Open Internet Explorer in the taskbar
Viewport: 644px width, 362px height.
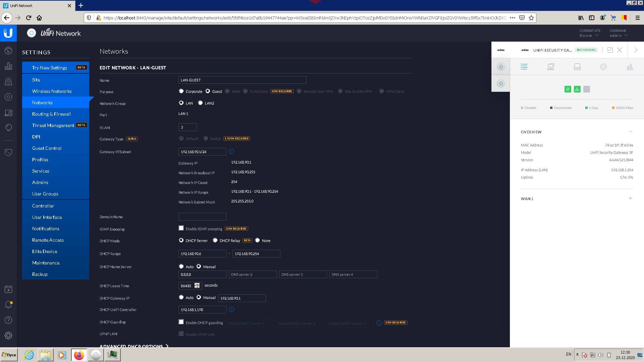29,355
